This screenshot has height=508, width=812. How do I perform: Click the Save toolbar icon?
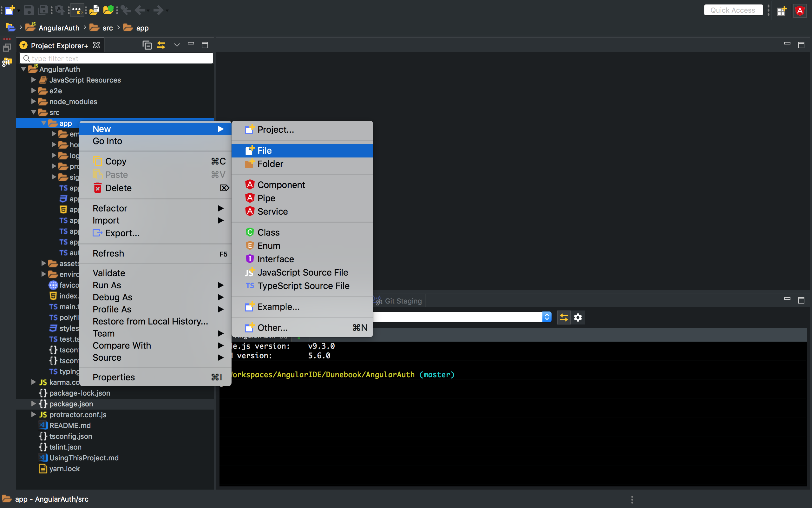click(x=29, y=10)
